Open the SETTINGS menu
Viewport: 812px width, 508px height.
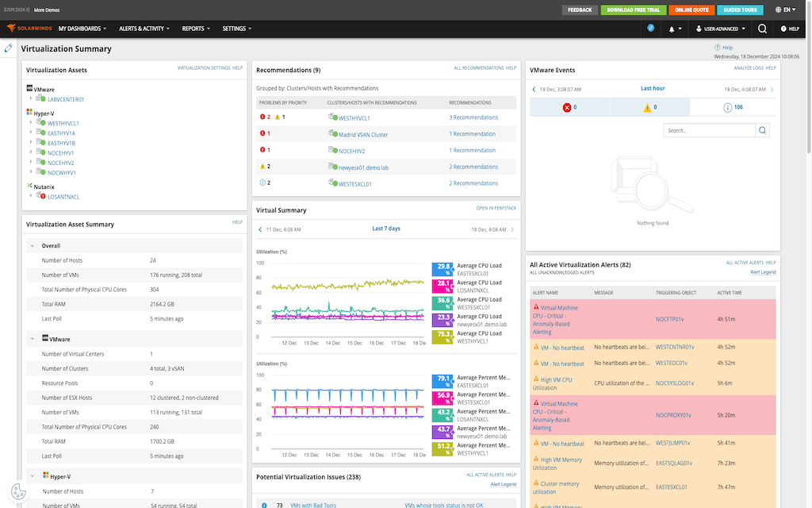click(236, 28)
